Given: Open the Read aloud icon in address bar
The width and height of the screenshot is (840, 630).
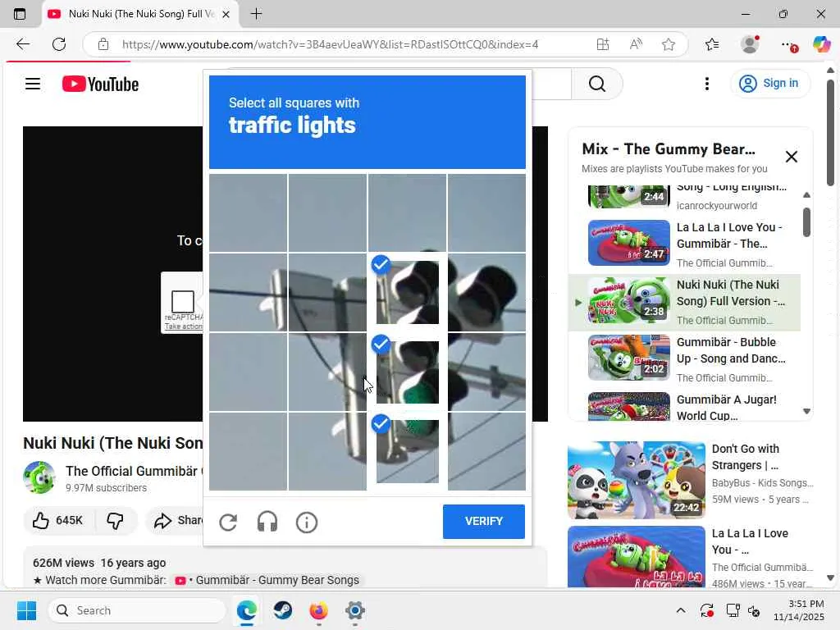Looking at the screenshot, I should click(636, 44).
